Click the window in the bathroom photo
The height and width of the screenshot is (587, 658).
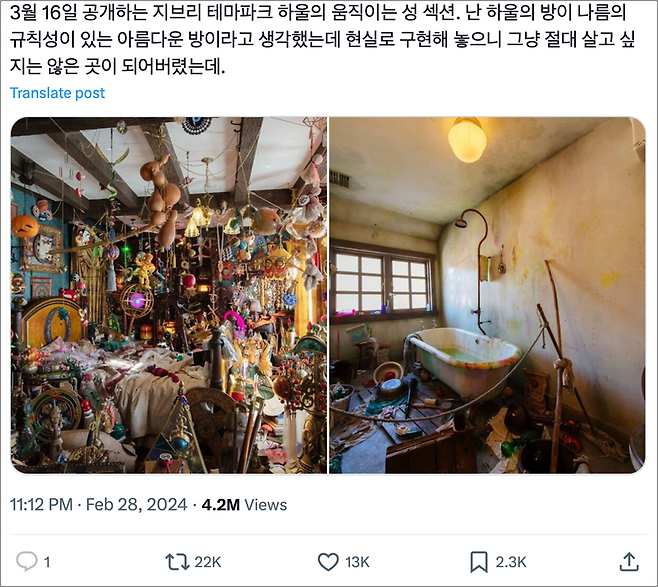(382, 281)
